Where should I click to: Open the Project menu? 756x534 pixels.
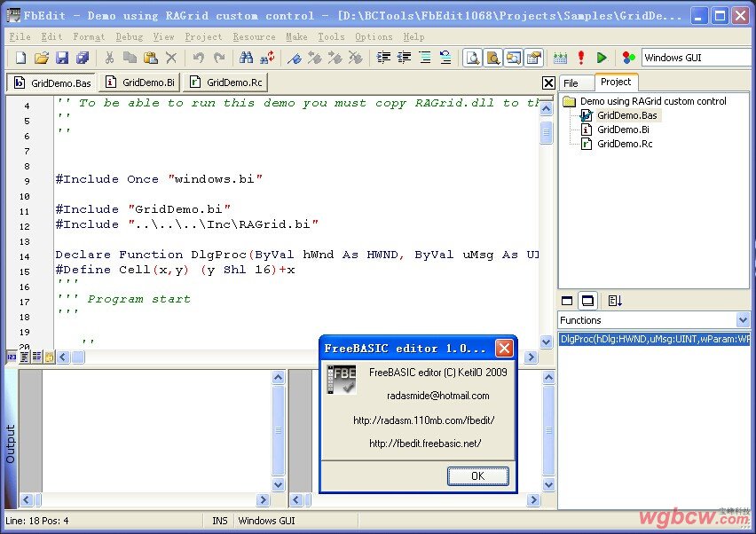pyautogui.click(x=203, y=36)
